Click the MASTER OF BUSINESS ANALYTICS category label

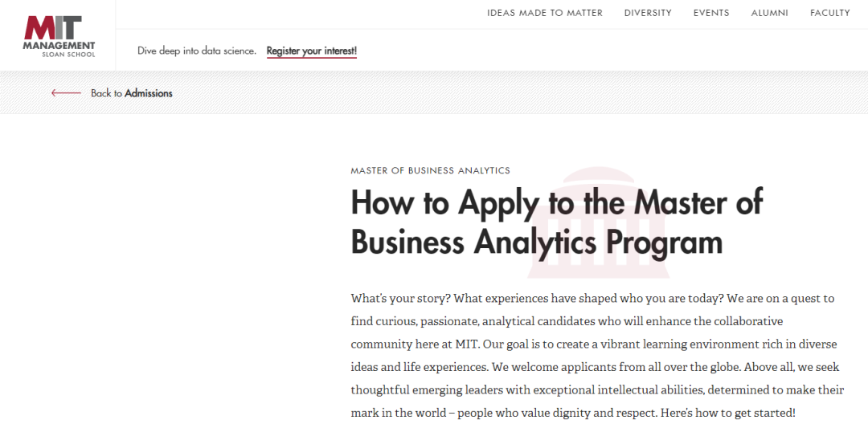tap(430, 170)
